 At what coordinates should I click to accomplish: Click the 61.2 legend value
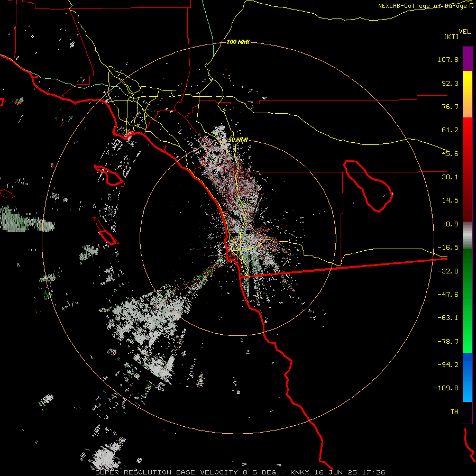click(x=450, y=130)
